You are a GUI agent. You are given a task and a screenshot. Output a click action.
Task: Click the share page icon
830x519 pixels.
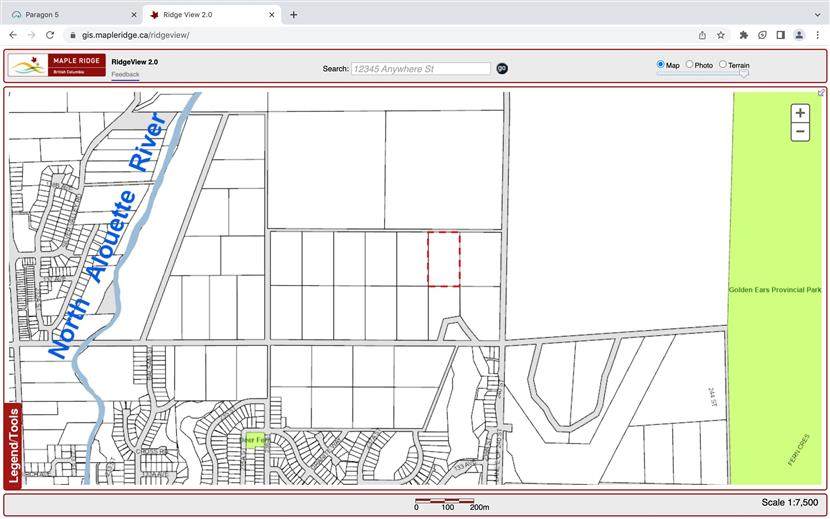[x=702, y=34]
